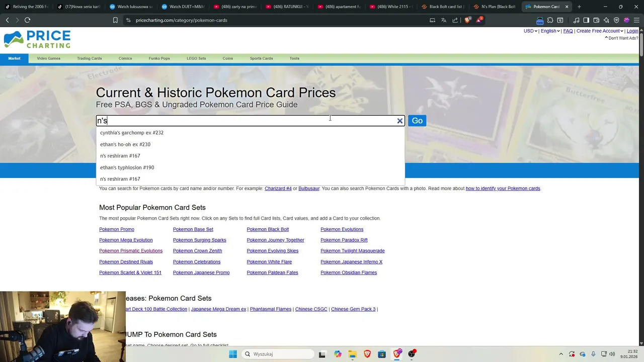The width and height of the screenshot is (644, 362).
Task: Open the Bulbusaur example link
Action: click(x=309, y=189)
